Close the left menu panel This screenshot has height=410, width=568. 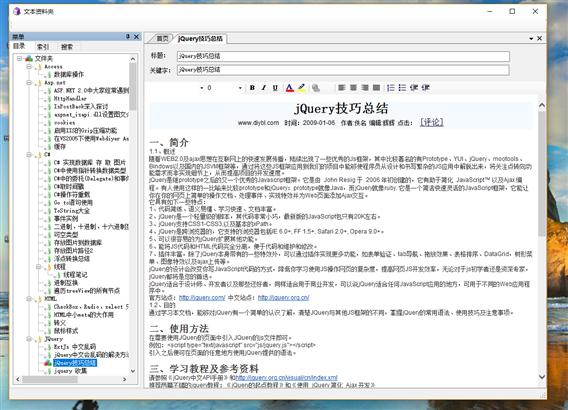click(137, 37)
